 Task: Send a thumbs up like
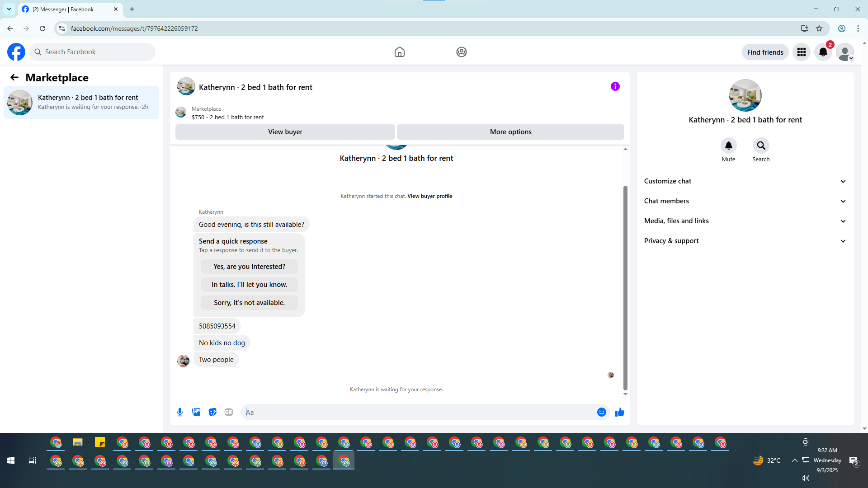[620, 412]
